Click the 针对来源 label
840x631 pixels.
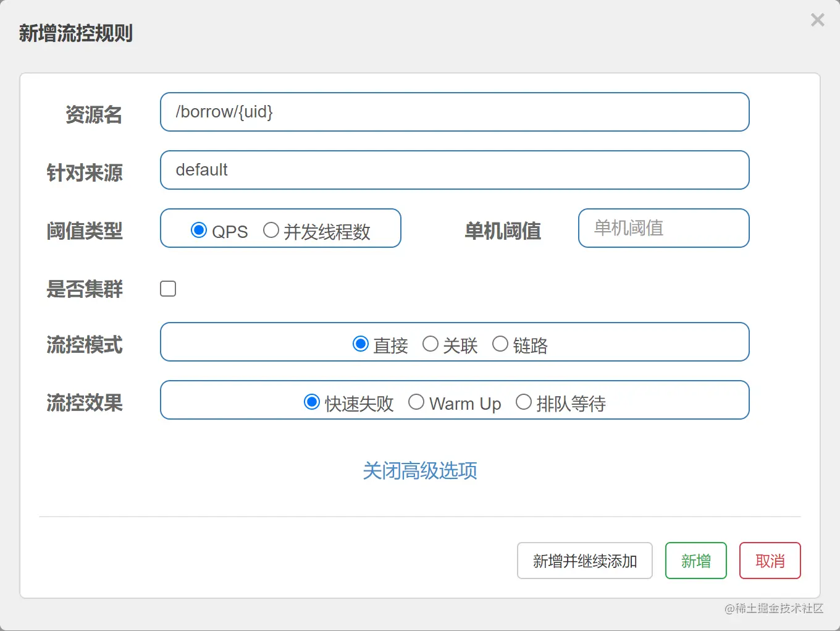coord(85,172)
